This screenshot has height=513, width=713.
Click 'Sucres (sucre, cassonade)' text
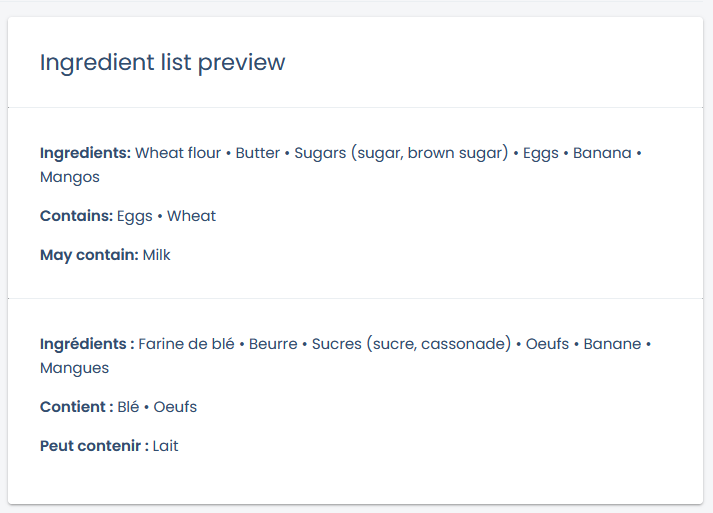coord(412,344)
